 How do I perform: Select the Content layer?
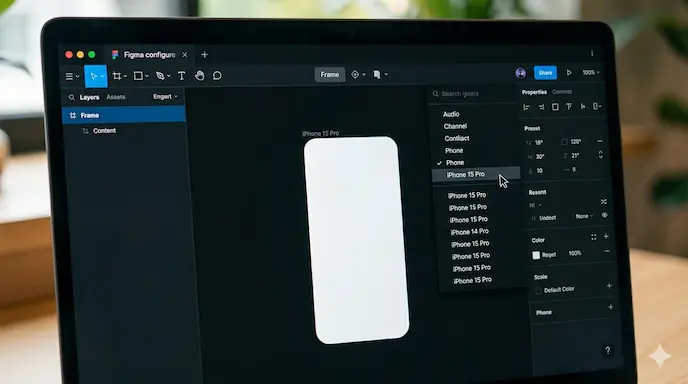[x=104, y=131]
